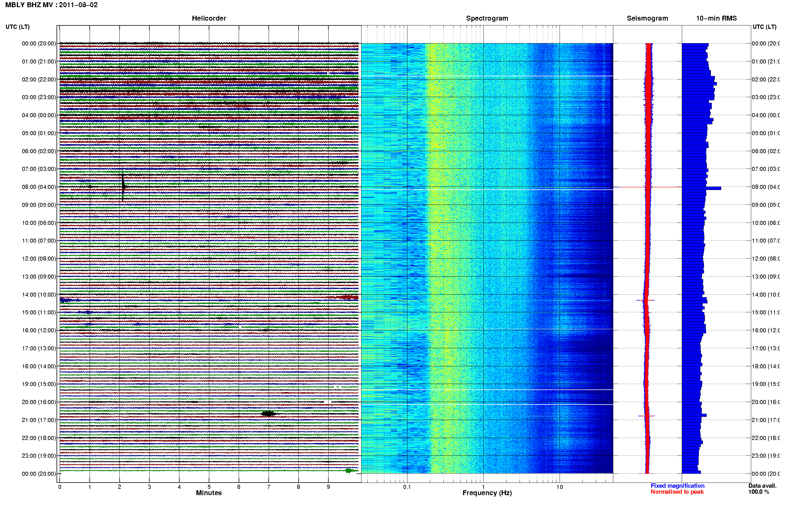Click the left 17:00 (13:00) time label

(39, 348)
